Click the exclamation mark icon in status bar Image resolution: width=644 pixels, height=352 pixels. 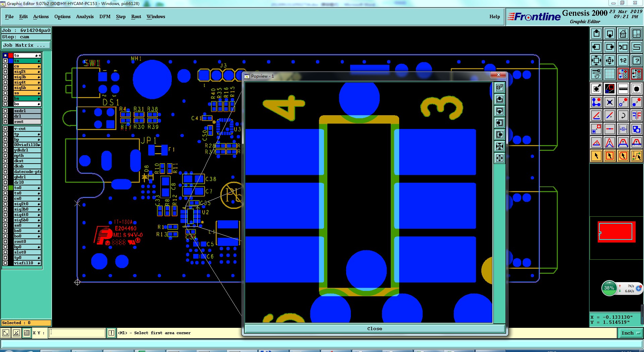(x=111, y=333)
